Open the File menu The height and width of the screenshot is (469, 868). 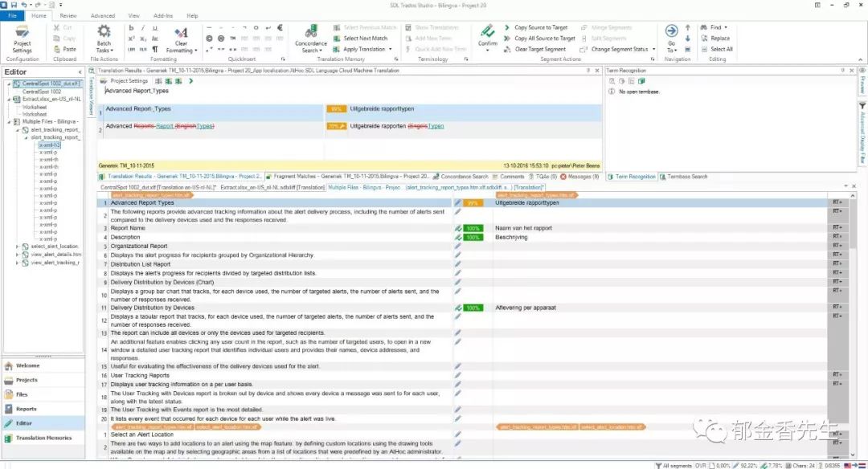click(12, 15)
